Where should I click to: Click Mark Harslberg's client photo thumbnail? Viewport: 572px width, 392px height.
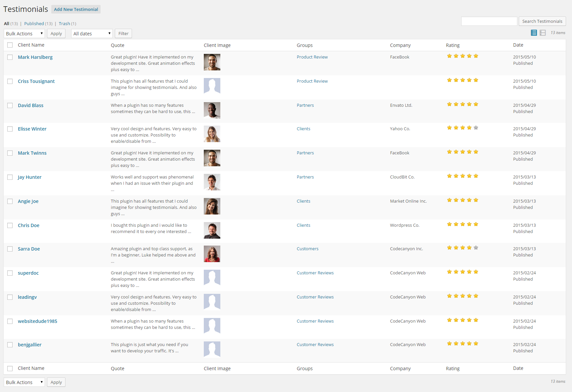pyautogui.click(x=212, y=62)
